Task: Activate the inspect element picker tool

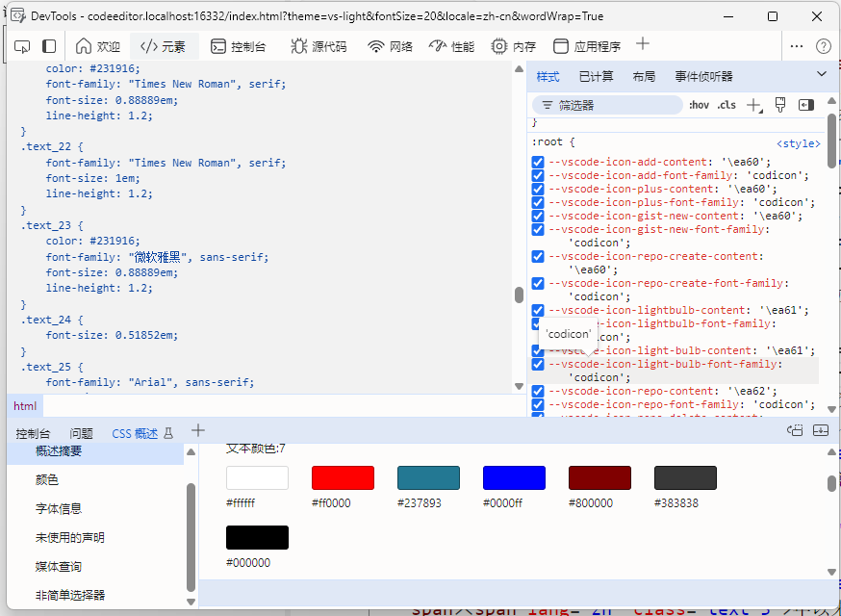Action: 22,47
